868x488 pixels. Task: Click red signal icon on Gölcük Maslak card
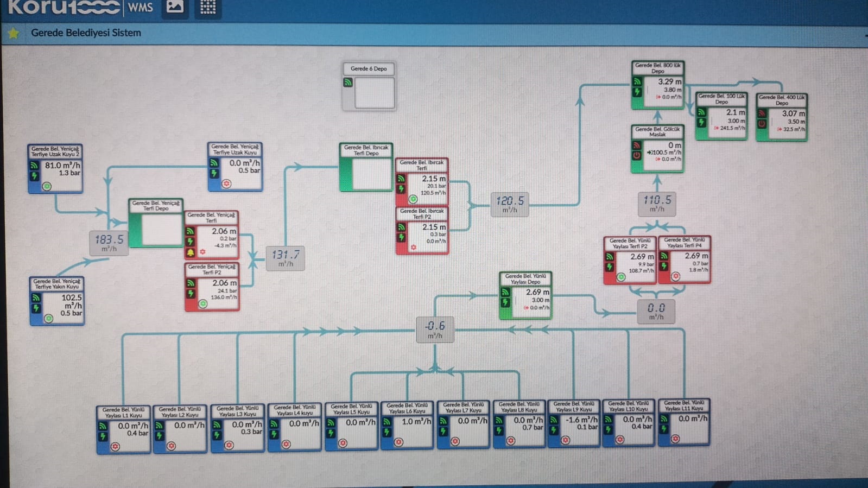pyautogui.click(x=637, y=145)
